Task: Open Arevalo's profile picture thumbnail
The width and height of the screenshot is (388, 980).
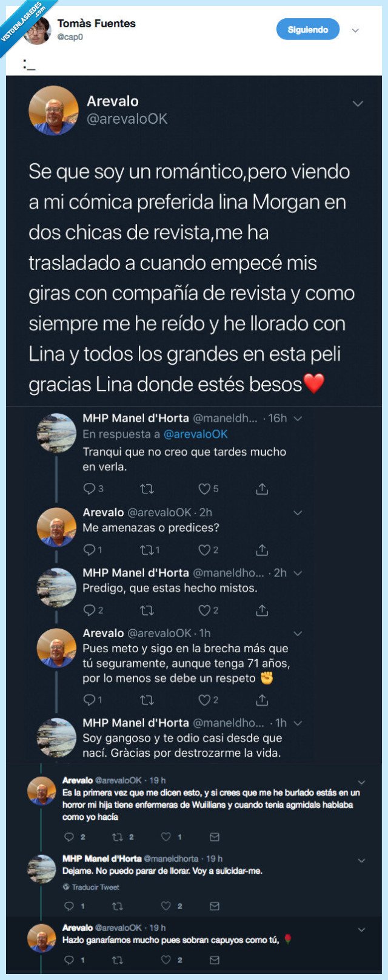Action: (x=53, y=112)
